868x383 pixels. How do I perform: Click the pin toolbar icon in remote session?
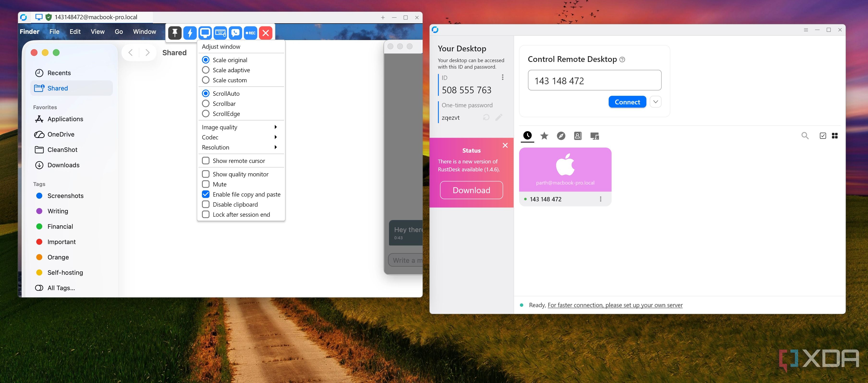click(x=175, y=33)
